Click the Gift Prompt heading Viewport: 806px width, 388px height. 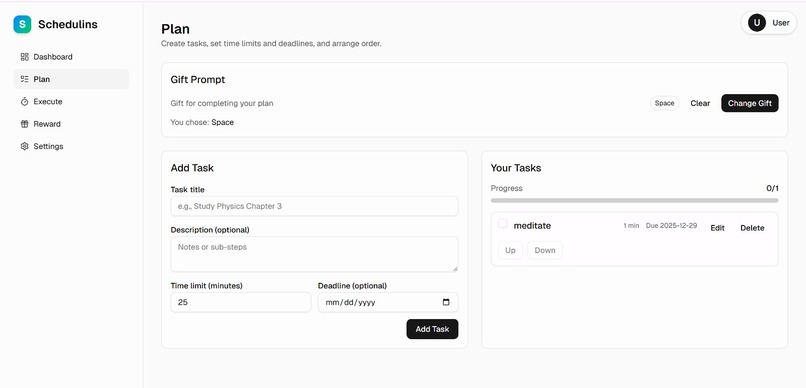point(198,80)
